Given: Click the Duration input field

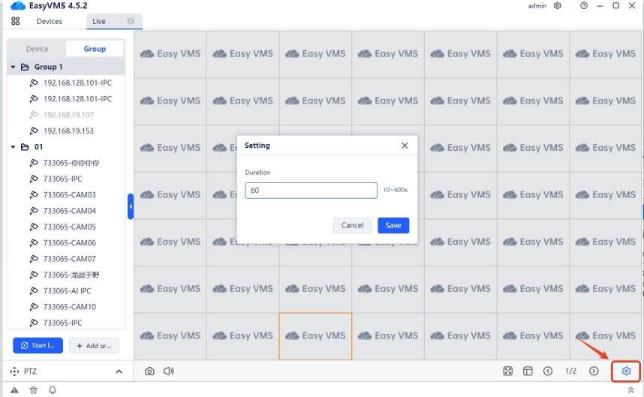Looking at the screenshot, I should coord(311,190).
